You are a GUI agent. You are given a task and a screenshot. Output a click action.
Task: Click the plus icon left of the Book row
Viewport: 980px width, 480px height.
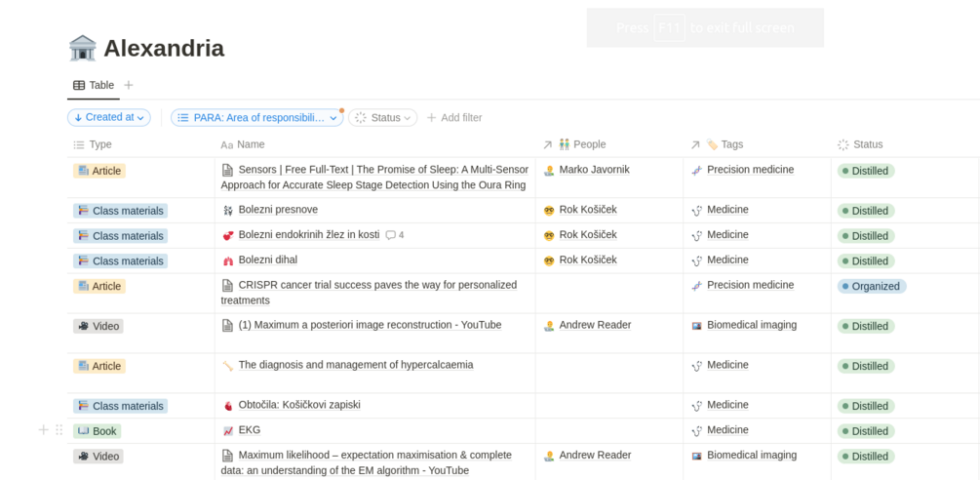point(43,430)
